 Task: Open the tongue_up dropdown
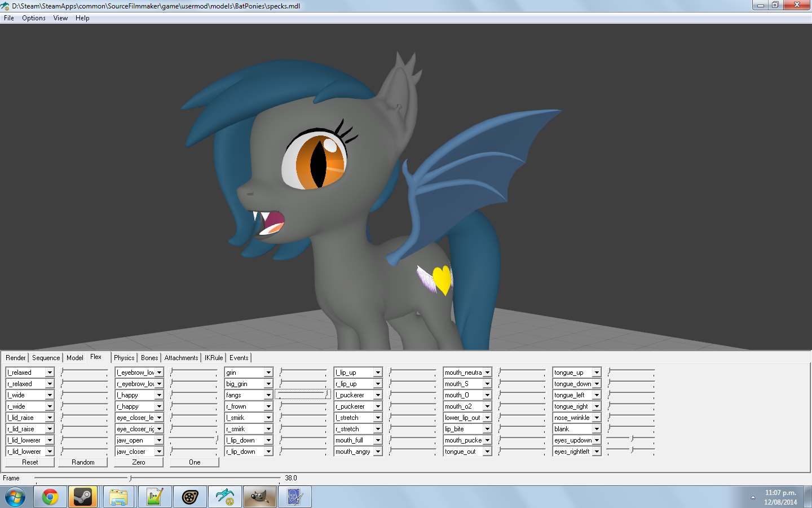click(597, 373)
